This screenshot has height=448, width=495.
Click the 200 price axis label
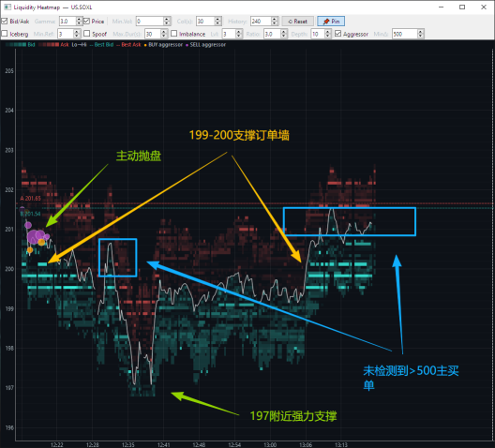pos(9,269)
